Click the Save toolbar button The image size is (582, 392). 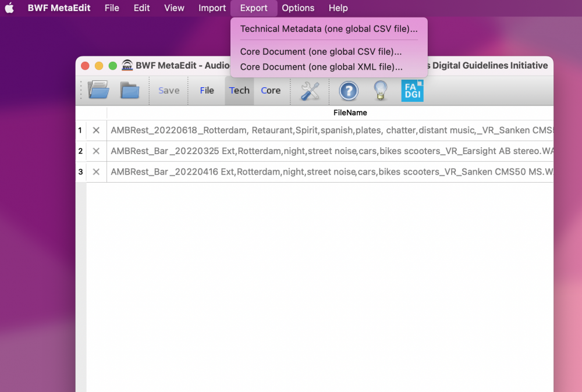(x=169, y=91)
